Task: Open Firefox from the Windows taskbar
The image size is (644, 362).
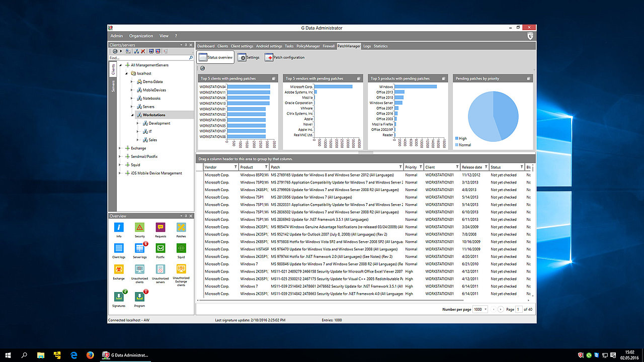Action: pyautogui.click(x=90, y=355)
